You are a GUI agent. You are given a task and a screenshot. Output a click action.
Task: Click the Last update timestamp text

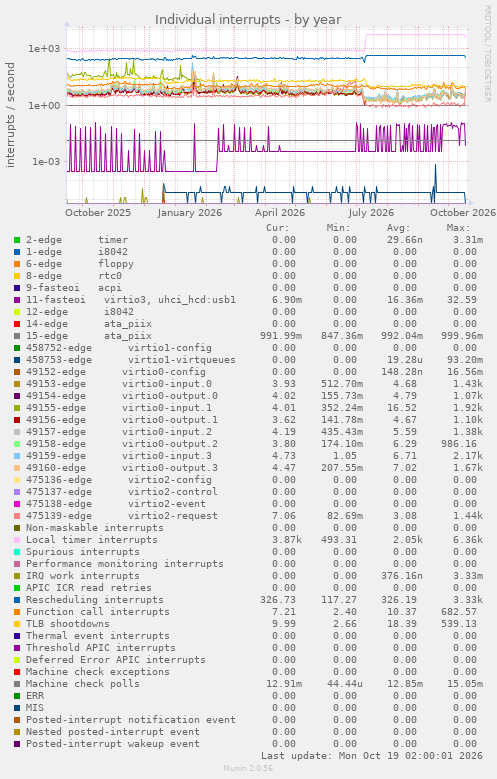[372, 756]
